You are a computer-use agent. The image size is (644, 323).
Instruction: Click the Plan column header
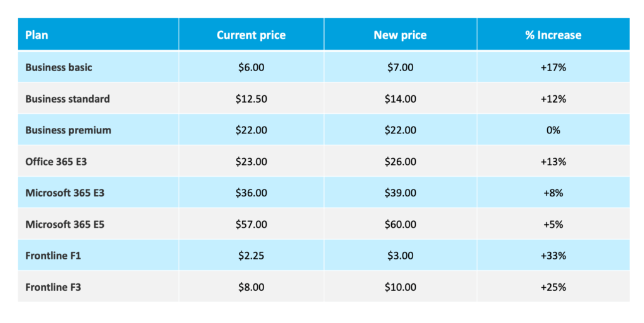tap(36, 35)
